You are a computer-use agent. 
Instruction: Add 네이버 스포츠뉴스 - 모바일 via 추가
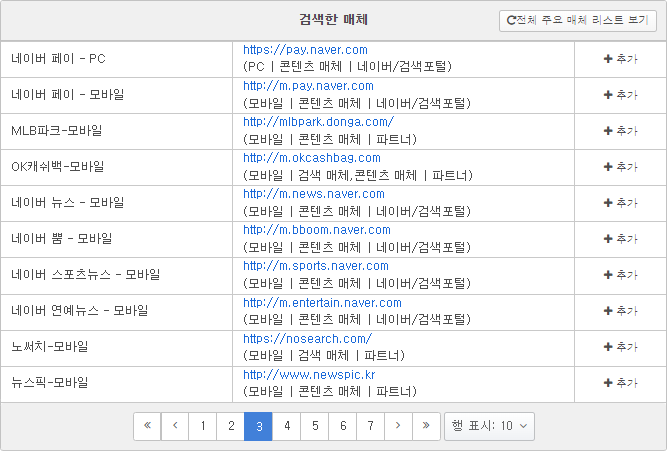(x=621, y=275)
